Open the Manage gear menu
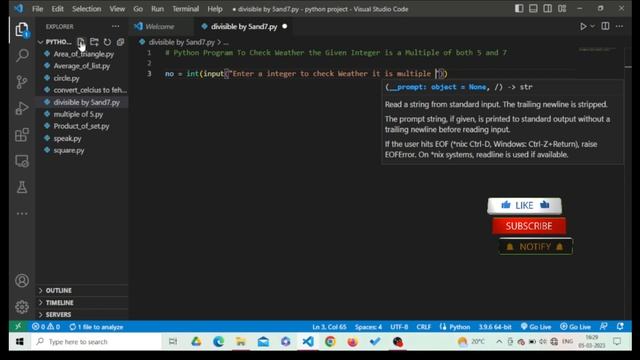The width and height of the screenshot is (640, 360). [22, 307]
